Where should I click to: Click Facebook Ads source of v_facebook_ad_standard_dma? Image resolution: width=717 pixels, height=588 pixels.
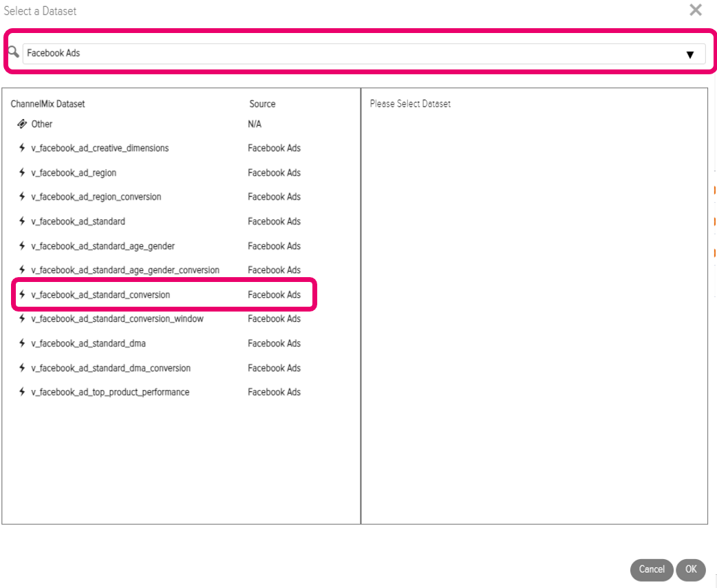coord(275,344)
